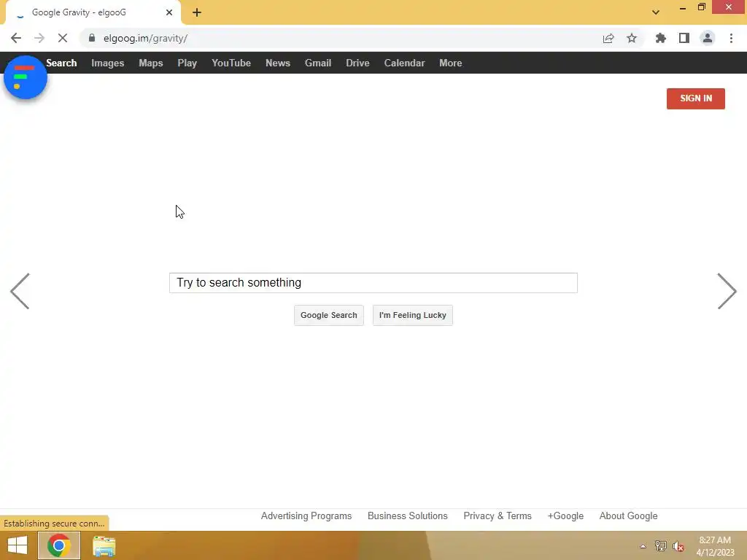The width and height of the screenshot is (747, 560).
Task: Click the Google Search button
Action: pyautogui.click(x=329, y=315)
